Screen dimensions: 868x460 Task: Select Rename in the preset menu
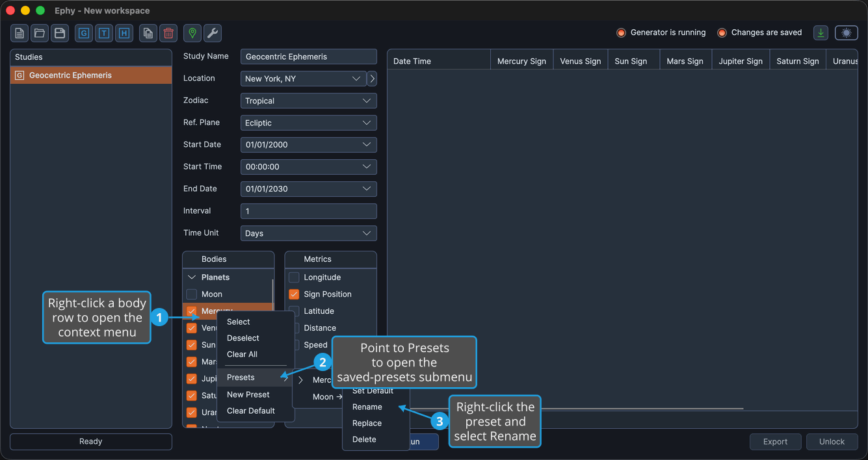pos(376,407)
